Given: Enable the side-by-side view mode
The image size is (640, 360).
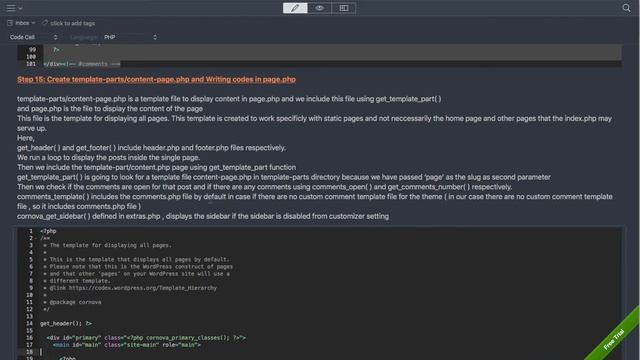Looking at the screenshot, I should (344, 8).
